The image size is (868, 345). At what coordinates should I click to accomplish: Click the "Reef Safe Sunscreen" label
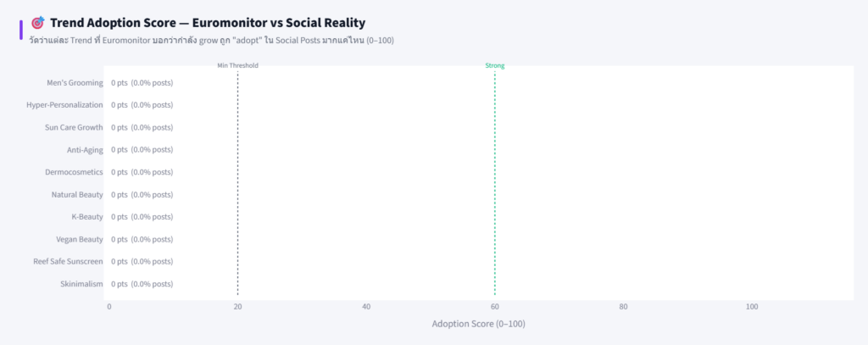tap(68, 262)
